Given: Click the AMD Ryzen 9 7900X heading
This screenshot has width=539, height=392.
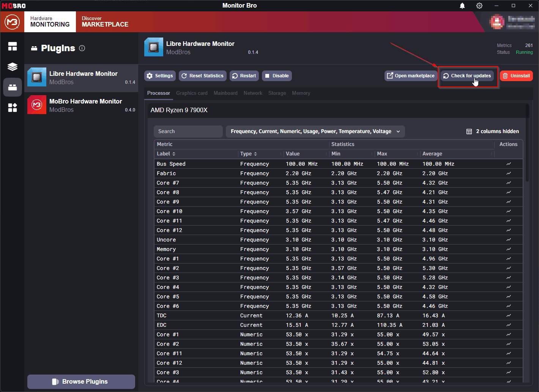Looking at the screenshot, I should pos(179,110).
